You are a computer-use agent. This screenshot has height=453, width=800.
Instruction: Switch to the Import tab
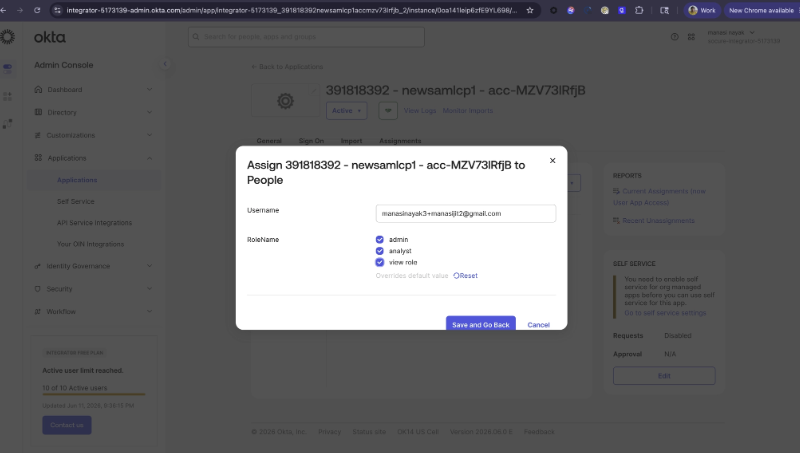tap(352, 141)
